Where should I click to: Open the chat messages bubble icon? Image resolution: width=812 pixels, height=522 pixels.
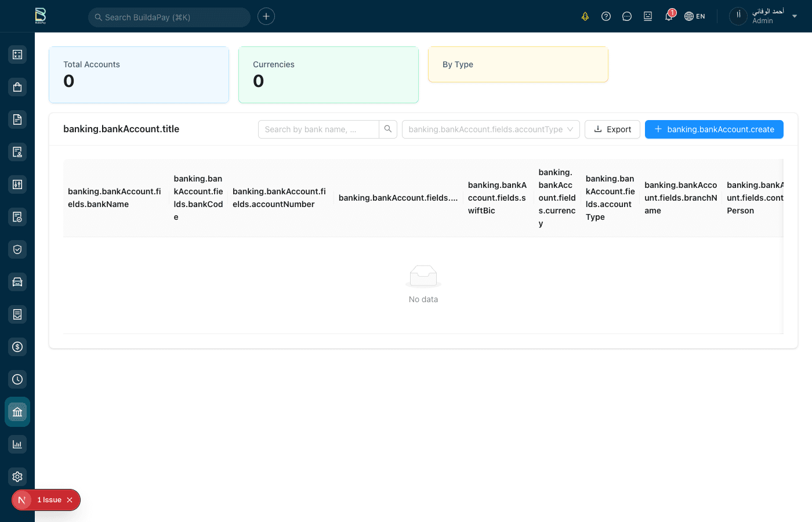pyautogui.click(x=627, y=16)
